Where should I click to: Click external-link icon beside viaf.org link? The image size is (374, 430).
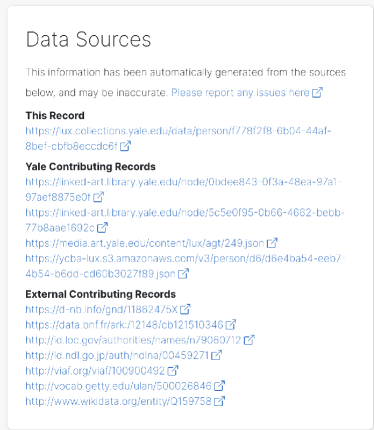click(173, 370)
